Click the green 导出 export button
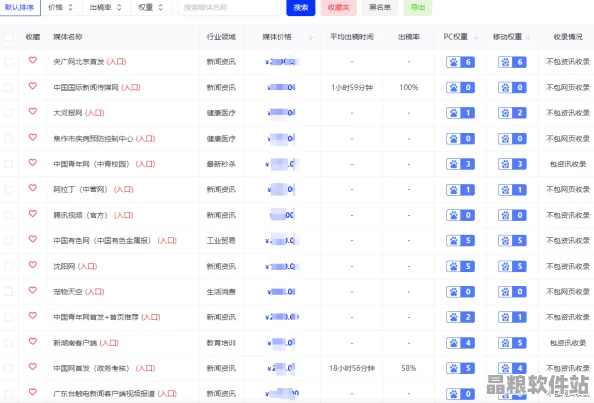594x403 pixels. (418, 7)
